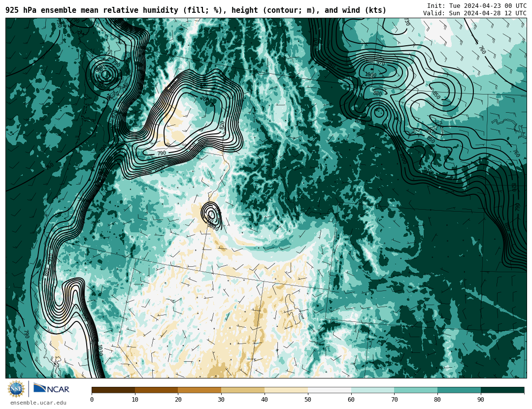
Task: Click the 20-30 orange-brown colorbar segment
Action: coord(199,390)
